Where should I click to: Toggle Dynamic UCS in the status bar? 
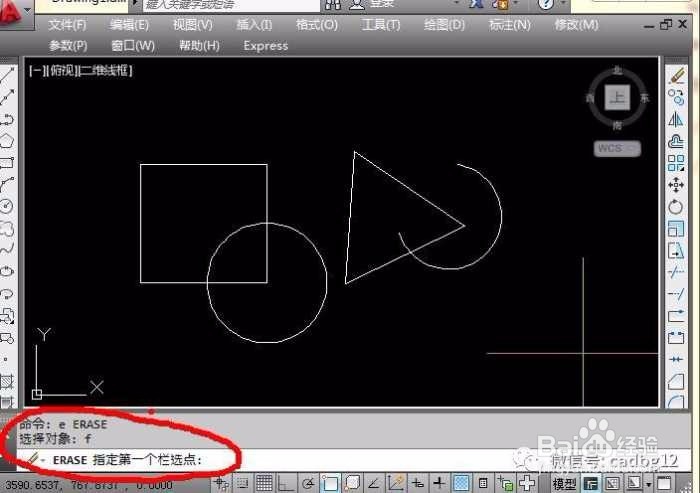396,483
